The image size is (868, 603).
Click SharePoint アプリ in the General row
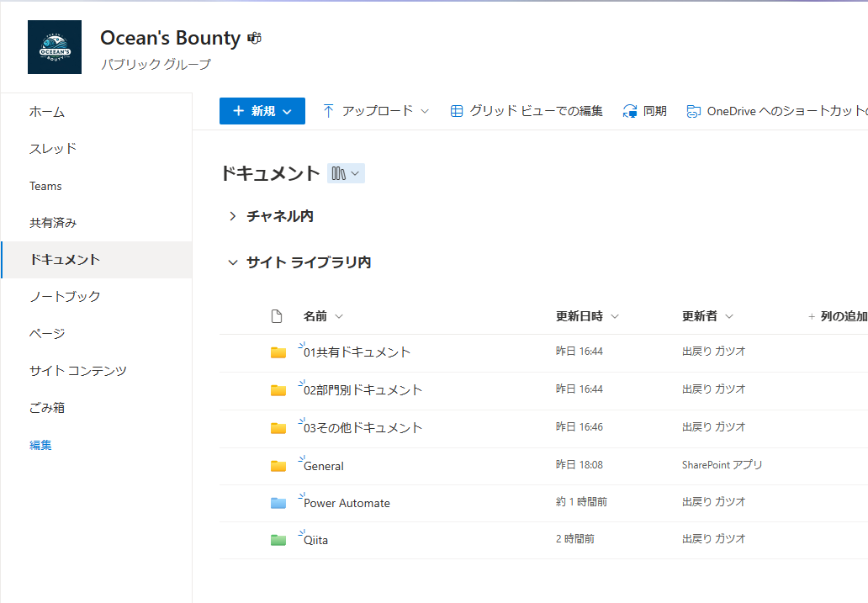(x=722, y=464)
